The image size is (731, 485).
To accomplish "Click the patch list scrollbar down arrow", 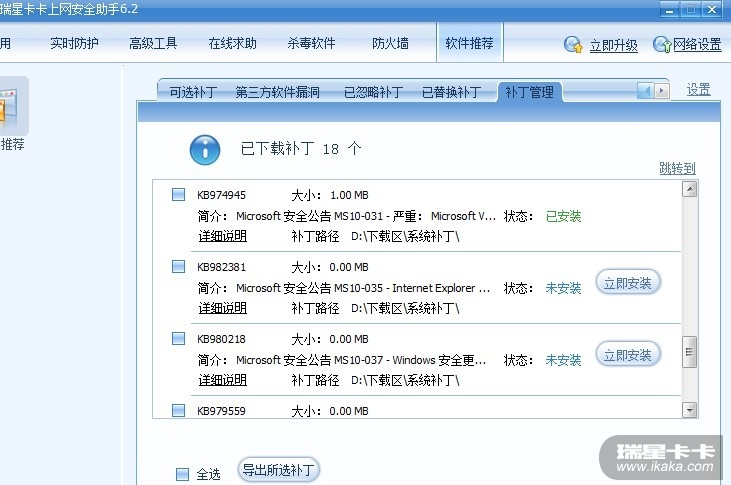I will point(690,410).
